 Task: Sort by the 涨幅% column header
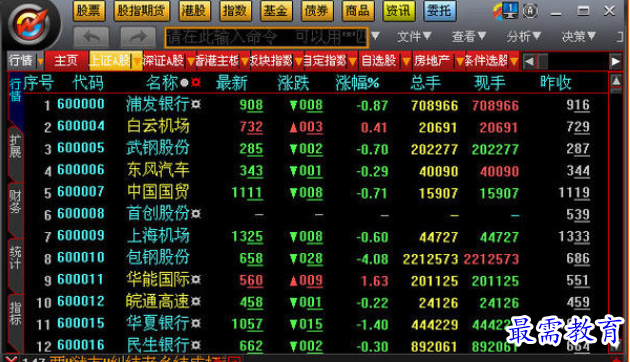click(358, 83)
